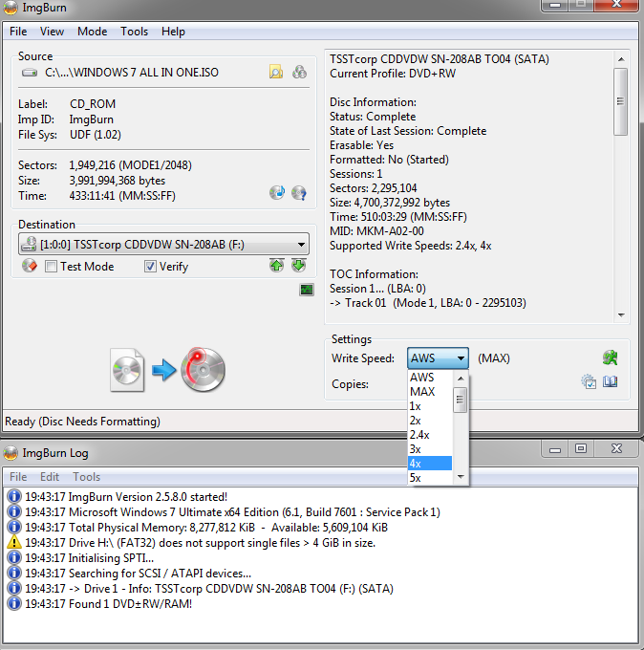Click the disc help question-mark icon
The width and height of the screenshot is (644, 650).
pos(299,193)
